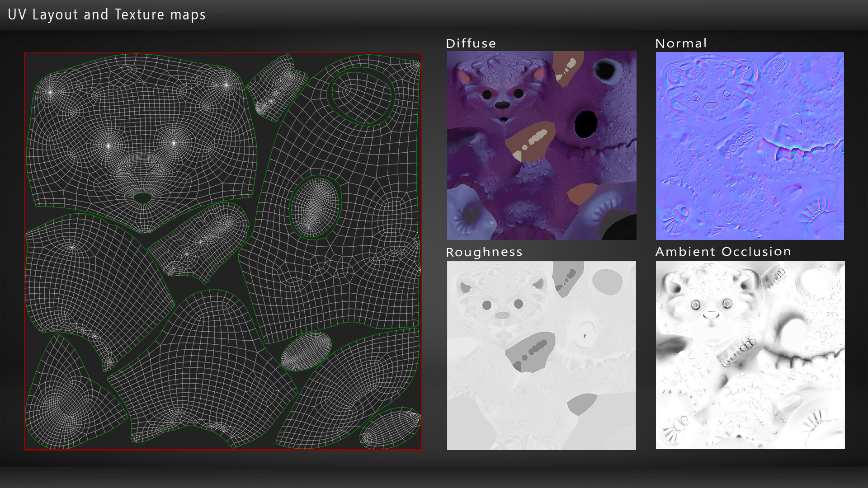Click the Normal label text
Screen dimensions: 868x488
(681, 43)
